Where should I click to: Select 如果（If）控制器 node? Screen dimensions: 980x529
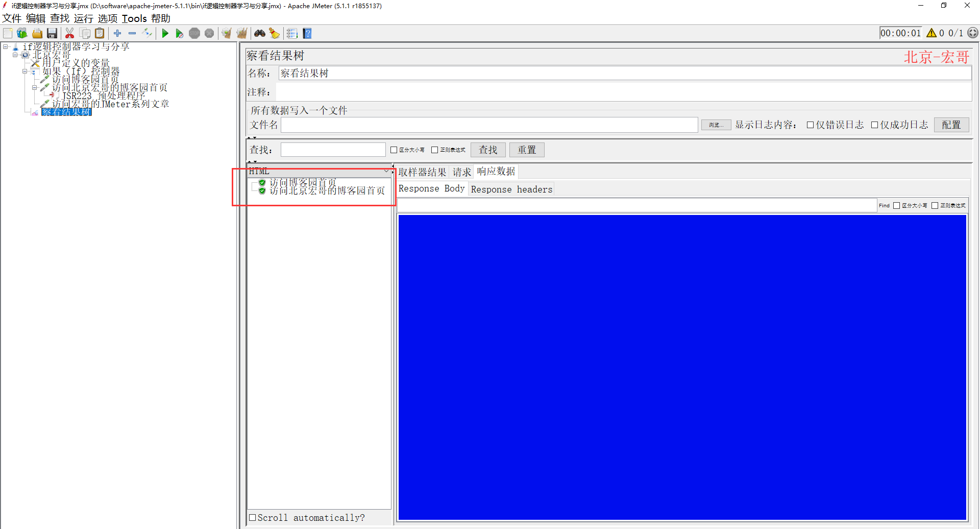coord(81,71)
